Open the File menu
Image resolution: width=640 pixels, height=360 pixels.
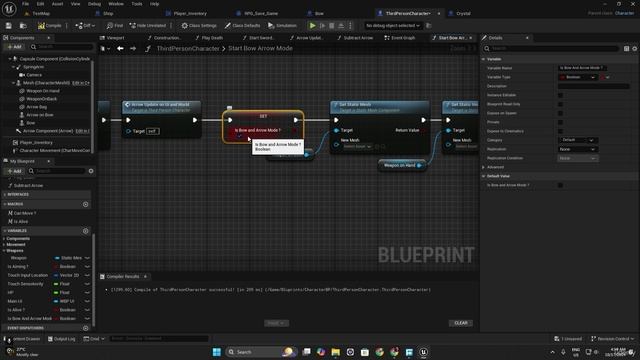pos(25,4)
